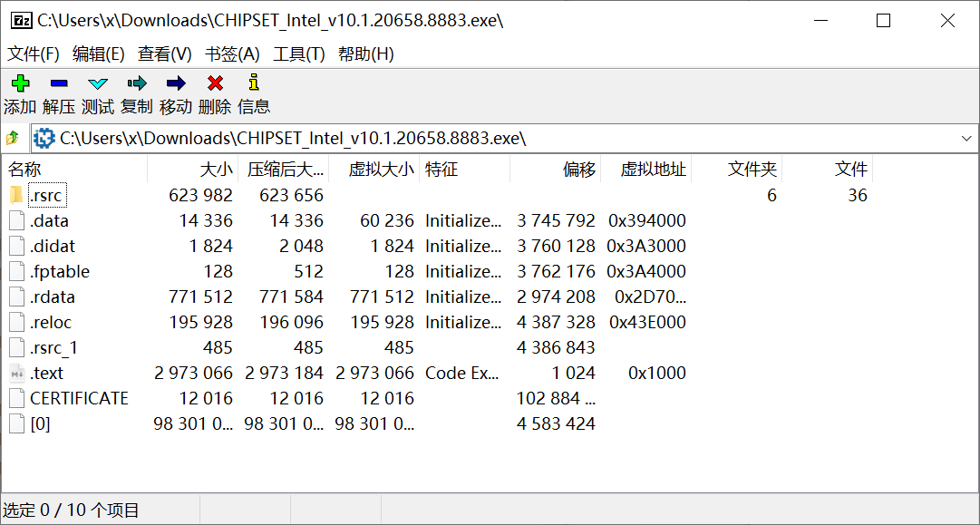Click the file count value 36
Viewport: 980px width, 525px height.
(x=858, y=196)
